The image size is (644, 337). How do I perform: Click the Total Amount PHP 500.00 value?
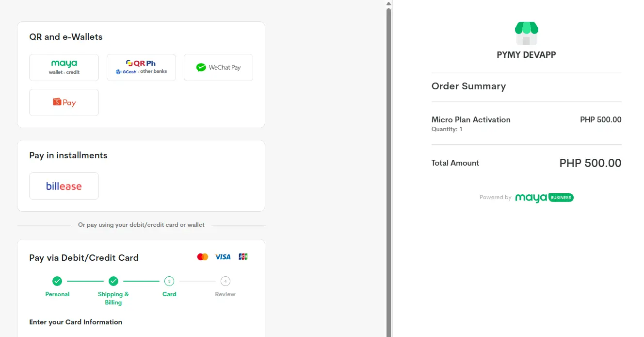pos(590,163)
